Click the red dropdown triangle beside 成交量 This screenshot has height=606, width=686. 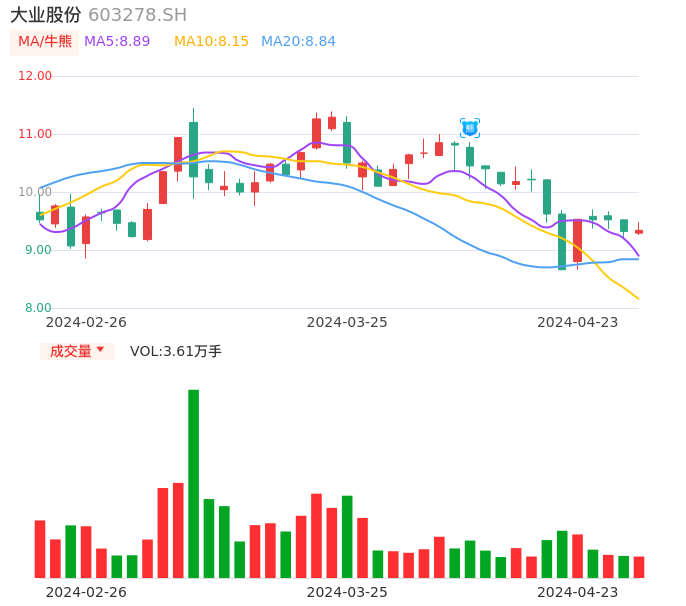click(x=100, y=350)
